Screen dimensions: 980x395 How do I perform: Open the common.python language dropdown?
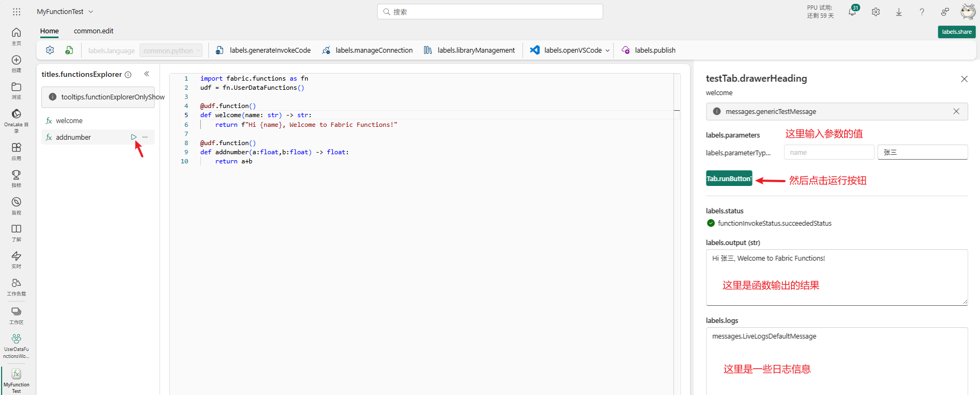(x=171, y=51)
